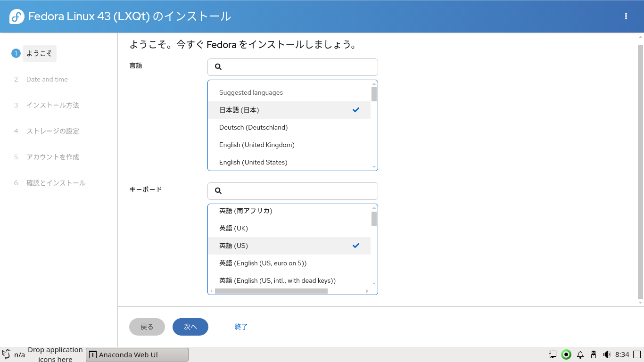Click the 'Drop application icons here' quick launch area
The image size is (644, 362).
[x=55, y=354]
